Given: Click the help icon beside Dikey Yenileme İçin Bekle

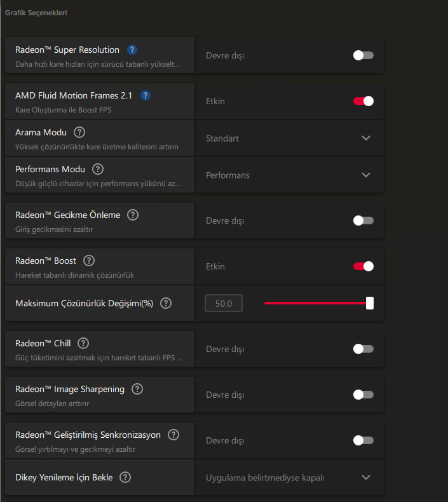Looking at the screenshot, I should [125, 477].
